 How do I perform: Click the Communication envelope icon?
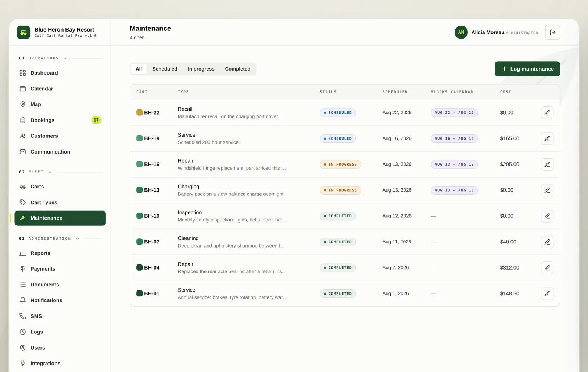click(23, 152)
